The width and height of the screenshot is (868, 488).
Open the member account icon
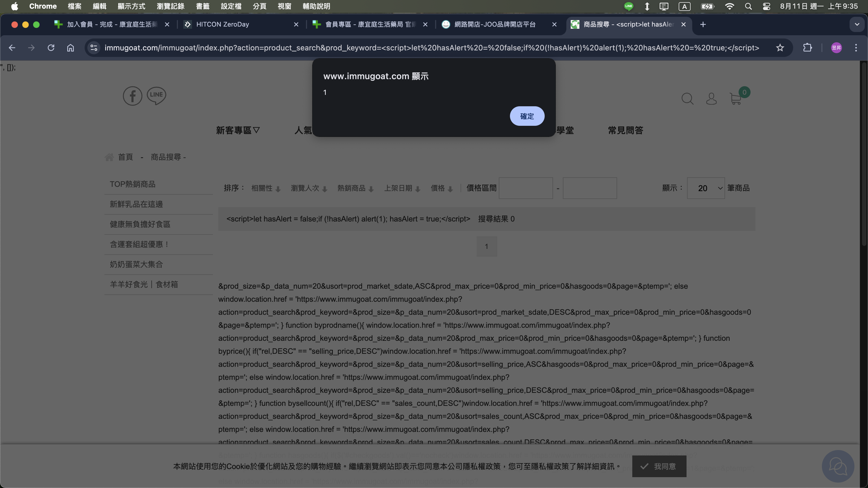coord(711,99)
